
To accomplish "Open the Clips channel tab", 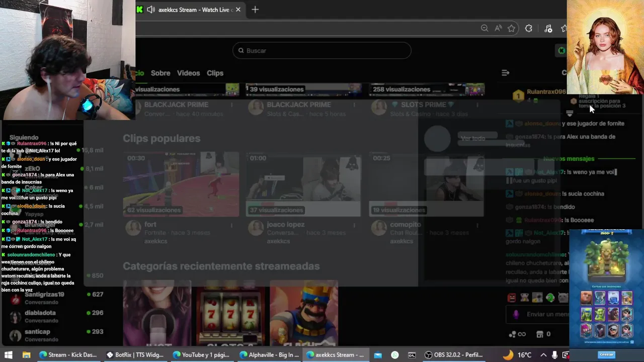I will (215, 73).
